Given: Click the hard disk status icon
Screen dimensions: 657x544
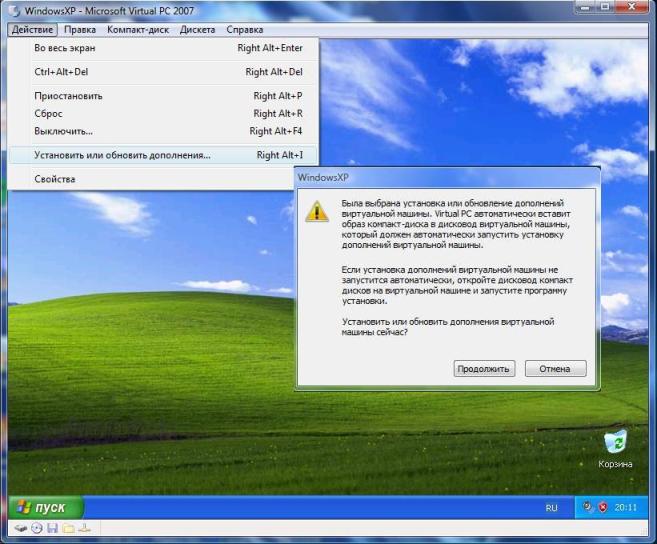Looking at the screenshot, I should 21,528.
